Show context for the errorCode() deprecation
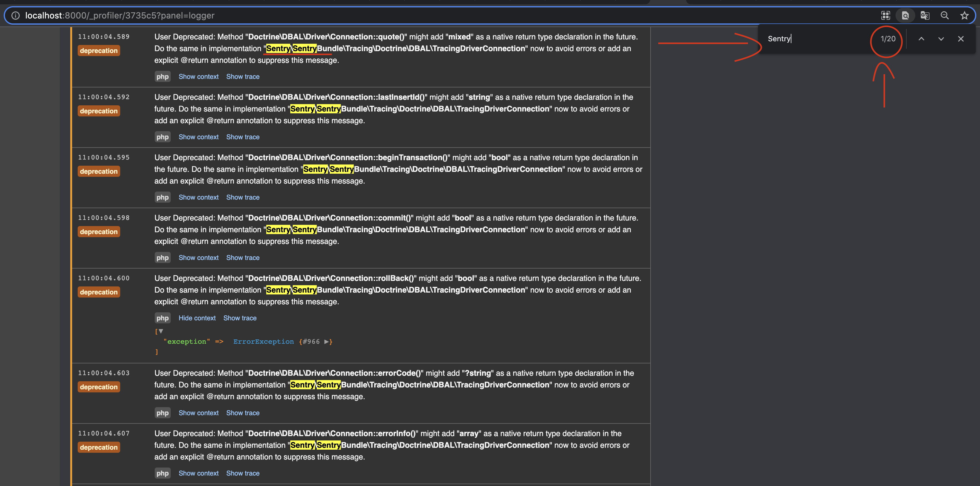980x486 pixels. pyautogui.click(x=198, y=413)
